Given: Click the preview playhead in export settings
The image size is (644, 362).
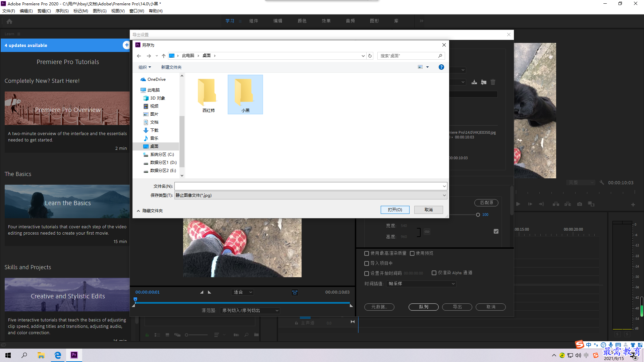Looking at the screenshot, I should click(x=136, y=299).
